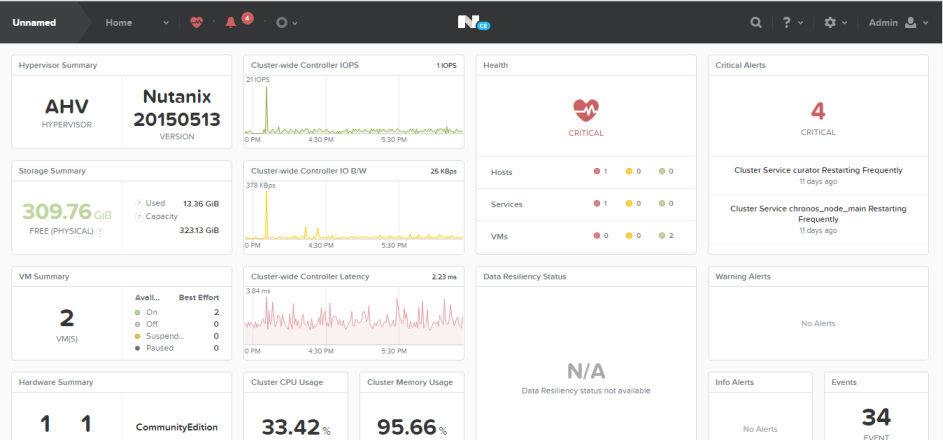943x440 pixels.
Task: Click the Admin menu label
Action: pos(883,23)
